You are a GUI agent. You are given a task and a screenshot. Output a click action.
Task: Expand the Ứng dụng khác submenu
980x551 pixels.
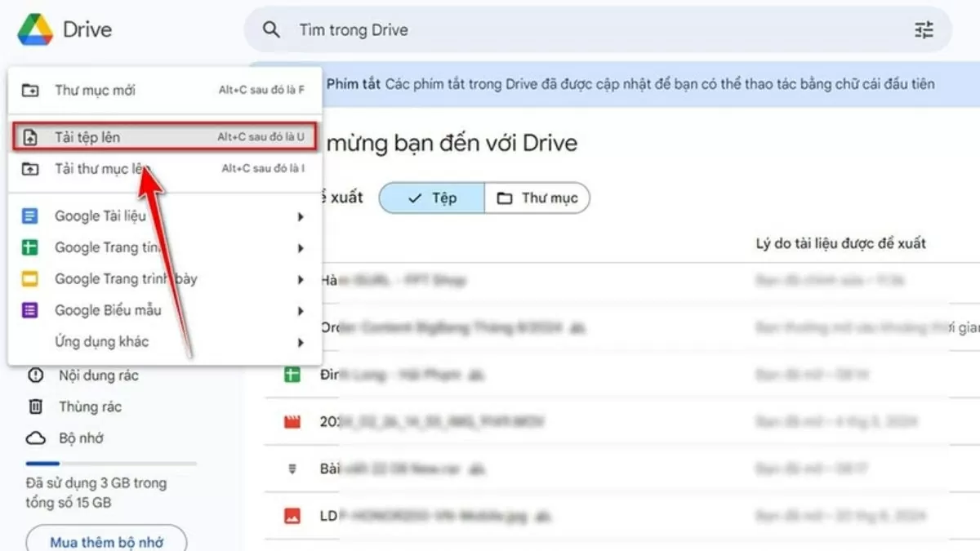tap(300, 341)
